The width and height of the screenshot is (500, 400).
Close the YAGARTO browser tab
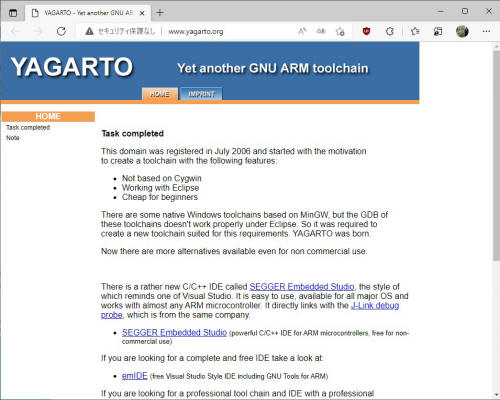[142, 13]
